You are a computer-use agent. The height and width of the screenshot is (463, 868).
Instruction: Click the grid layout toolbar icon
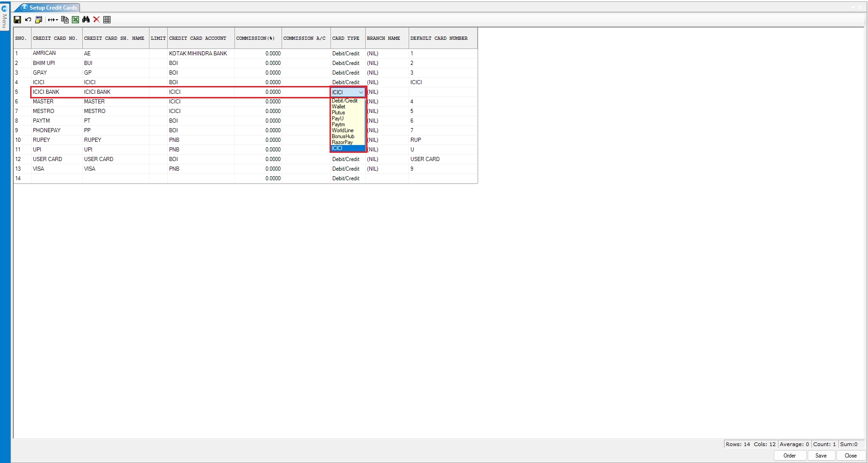107,20
